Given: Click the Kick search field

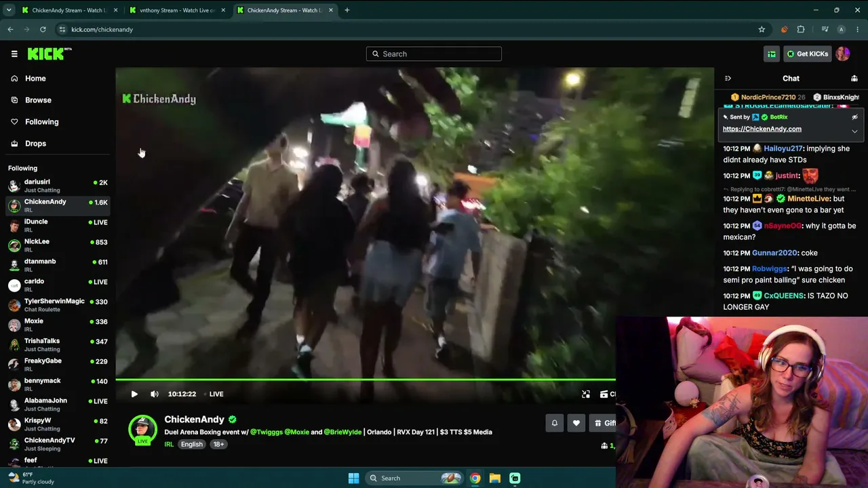Looking at the screenshot, I should (x=434, y=54).
